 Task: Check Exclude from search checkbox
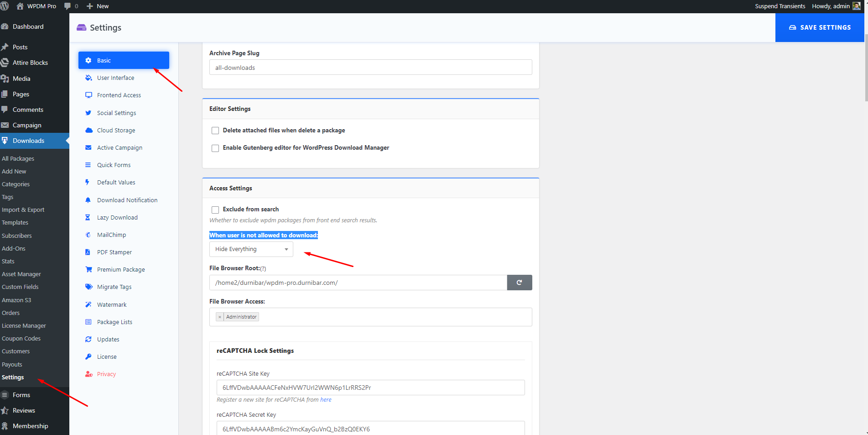coord(215,210)
